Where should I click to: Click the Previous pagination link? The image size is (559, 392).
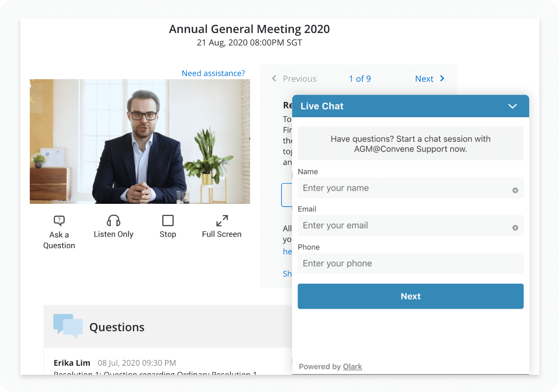(299, 79)
